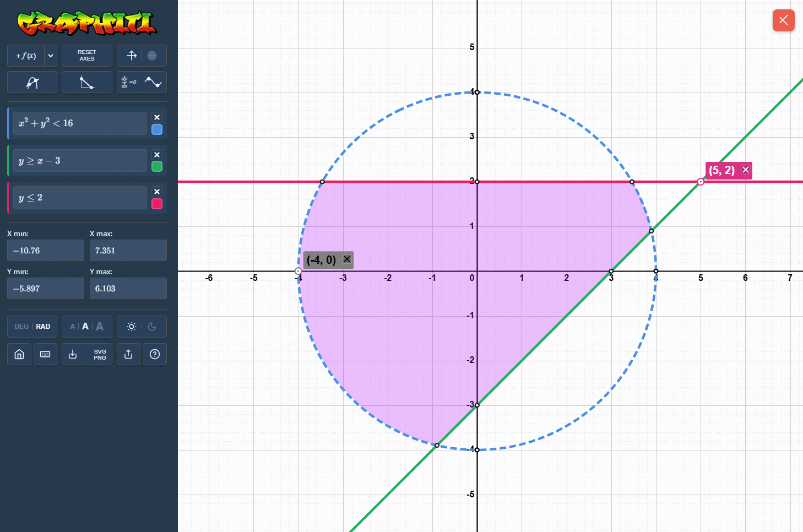Click the X min value field
803x532 pixels.
(x=46, y=251)
